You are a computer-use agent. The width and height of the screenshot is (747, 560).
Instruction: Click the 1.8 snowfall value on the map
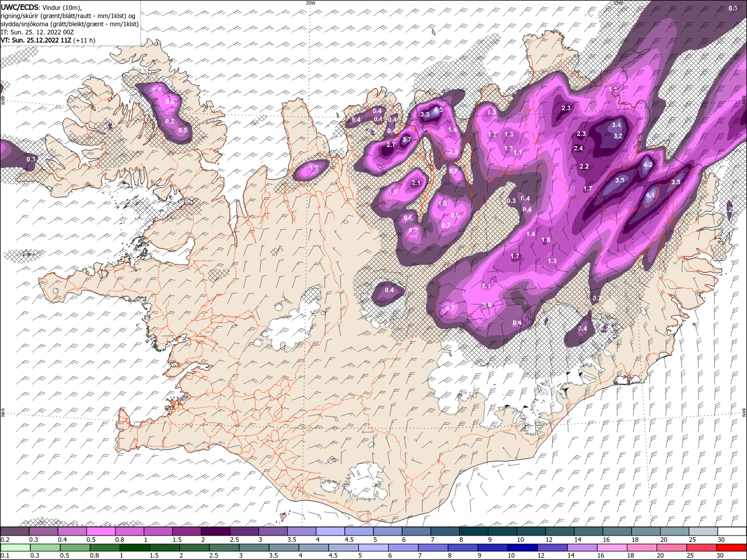pos(546,240)
